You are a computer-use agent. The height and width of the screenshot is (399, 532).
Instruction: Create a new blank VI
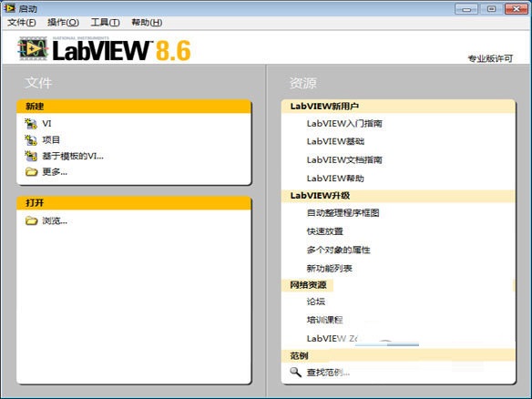46,124
